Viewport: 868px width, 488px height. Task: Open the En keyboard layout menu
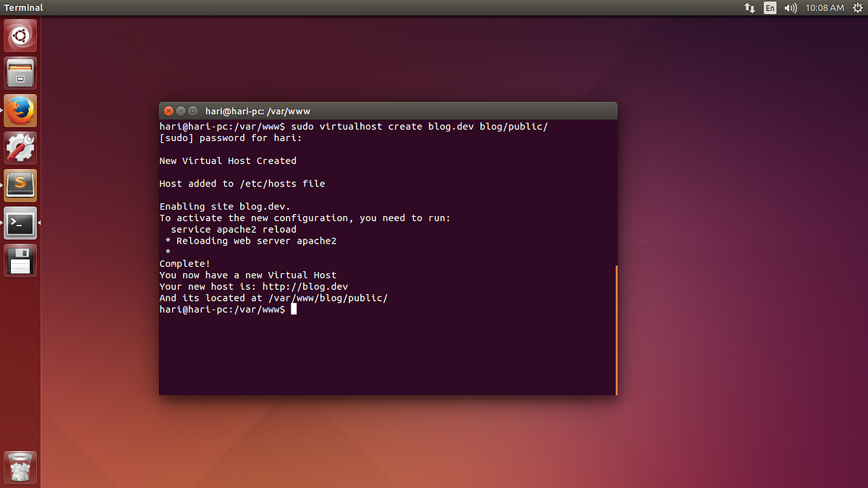pyautogui.click(x=770, y=7)
